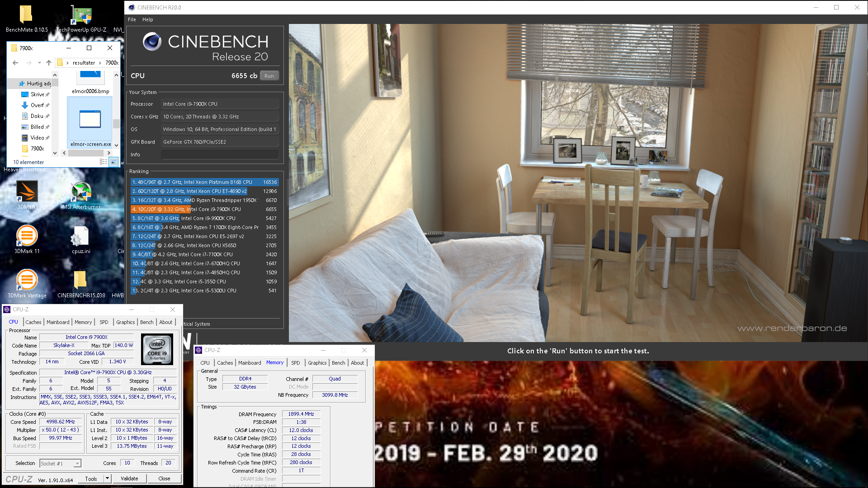Viewport: 868px width, 488px height.
Task: Click the Cinebench R20.0 title bar icon
Action: (132, 7)
